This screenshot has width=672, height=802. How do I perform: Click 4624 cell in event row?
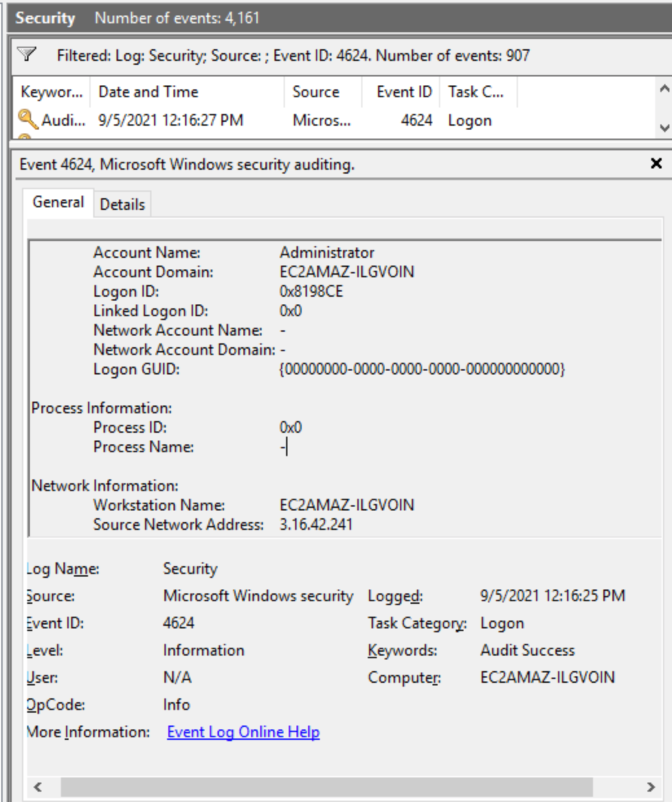(x=417, y=120)
